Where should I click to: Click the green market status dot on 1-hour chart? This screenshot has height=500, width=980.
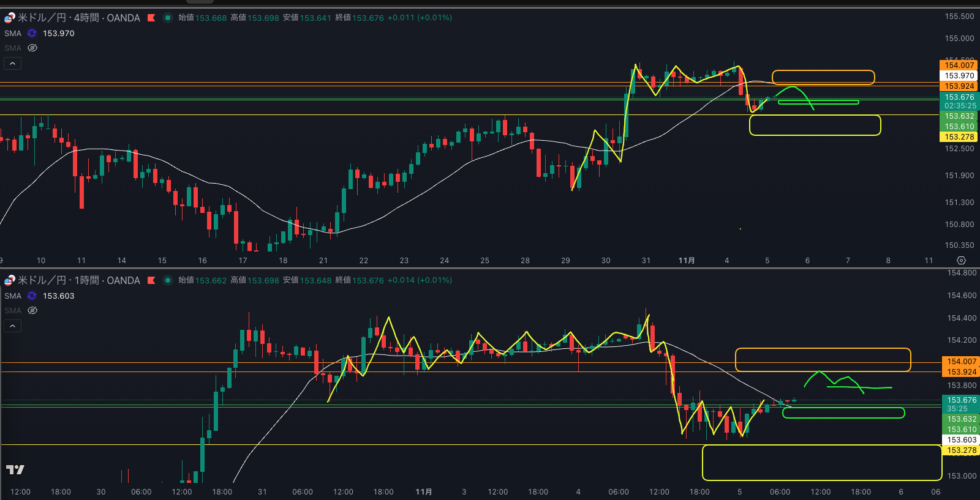point(167,280)
